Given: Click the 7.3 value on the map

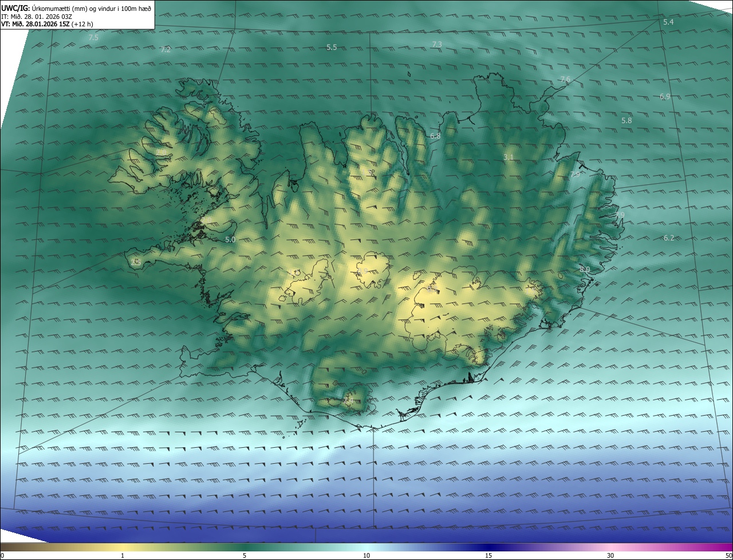Looking at the screenshot, I should click(x=437, y=44).
